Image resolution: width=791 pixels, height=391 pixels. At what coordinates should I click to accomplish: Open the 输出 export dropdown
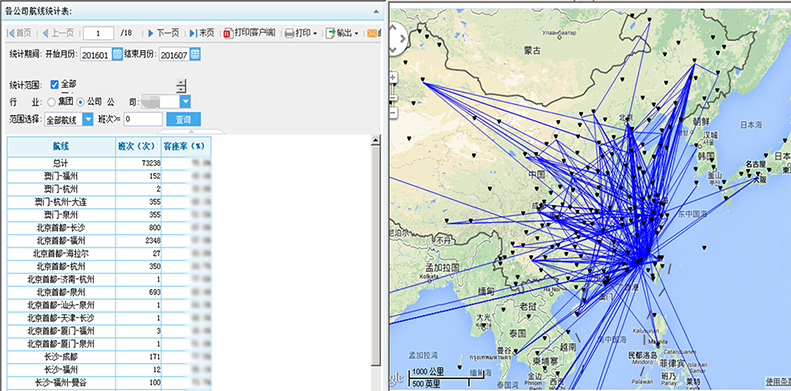[x=342, y=33]
